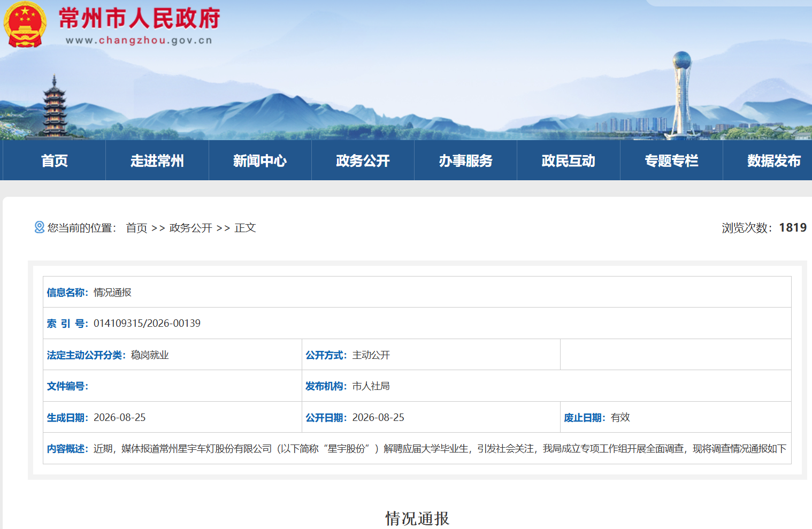The height and width of the screenshot is (529, 812).
Task: Open the 首页 navigation menu item
Action: pyautogui.click(x=54, y=160)
